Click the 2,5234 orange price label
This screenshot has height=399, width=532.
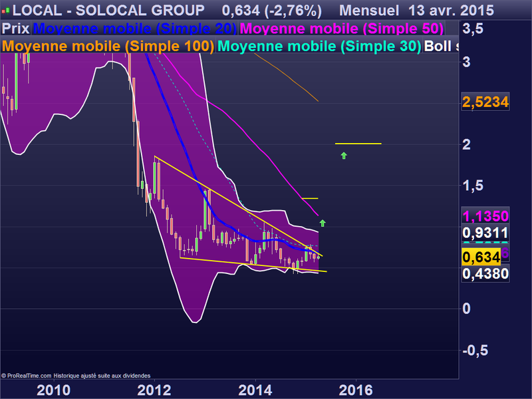tap(485, 102)
